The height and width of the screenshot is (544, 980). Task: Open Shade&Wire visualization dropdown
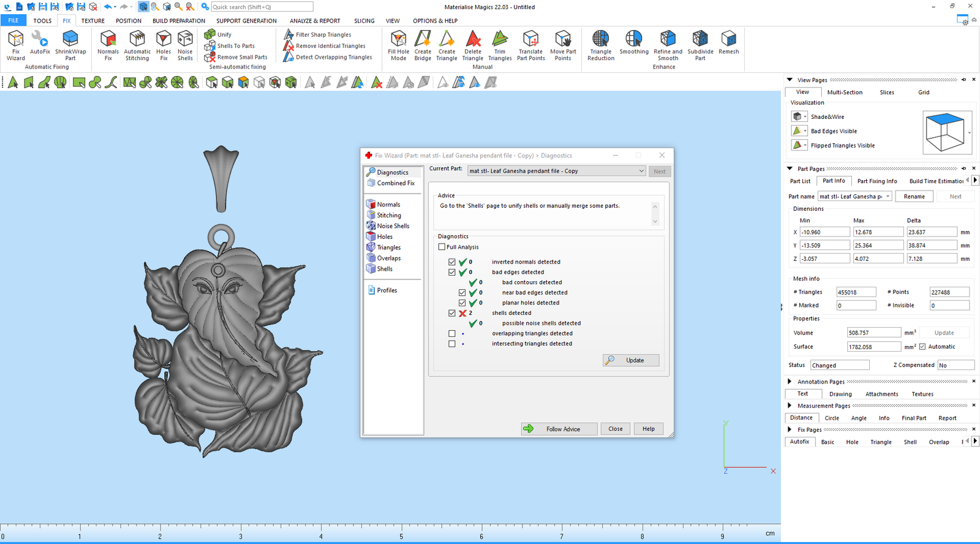click(x=805, y=116)
